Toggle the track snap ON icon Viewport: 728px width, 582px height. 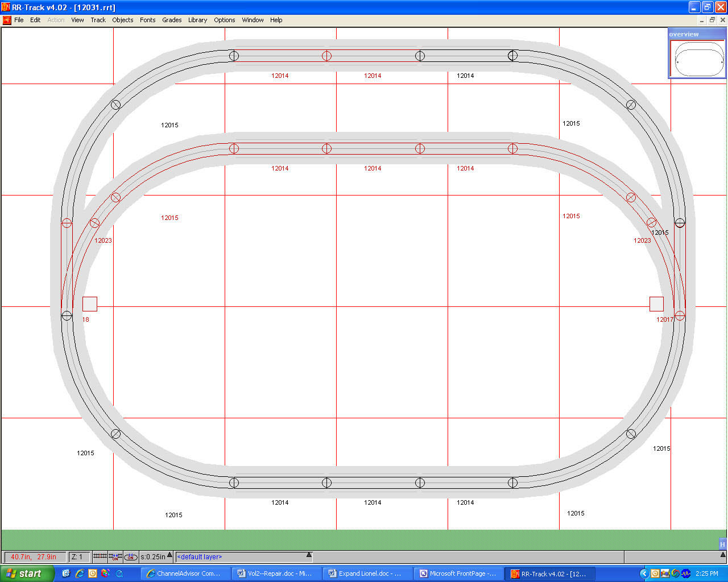pyautogui.click(x=115, y=557)
